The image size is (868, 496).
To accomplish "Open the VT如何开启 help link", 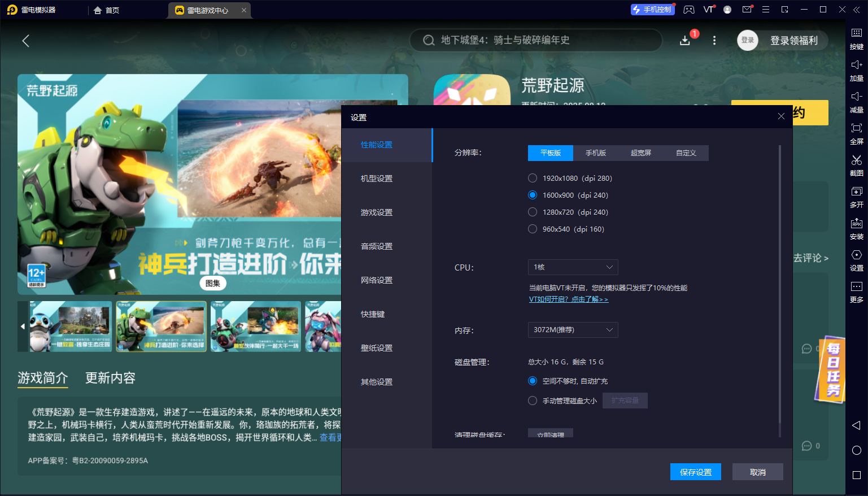I will [568, 299].
